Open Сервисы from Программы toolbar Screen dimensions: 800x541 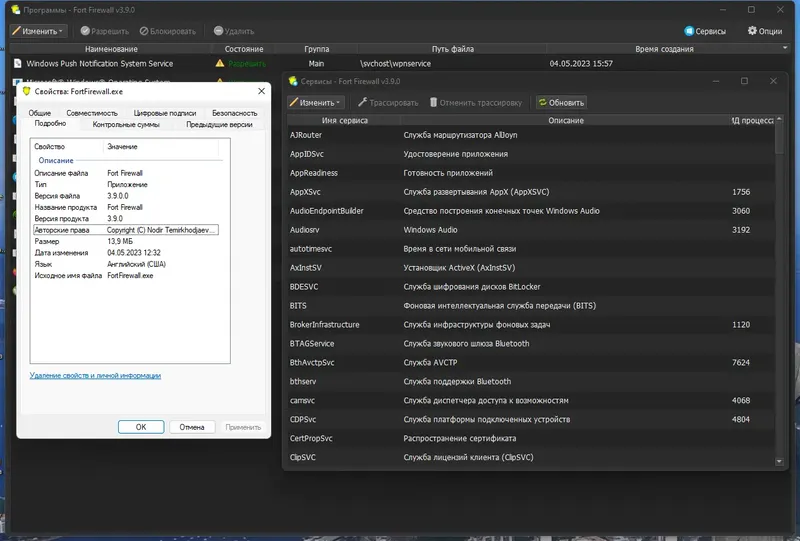point(705,31)
